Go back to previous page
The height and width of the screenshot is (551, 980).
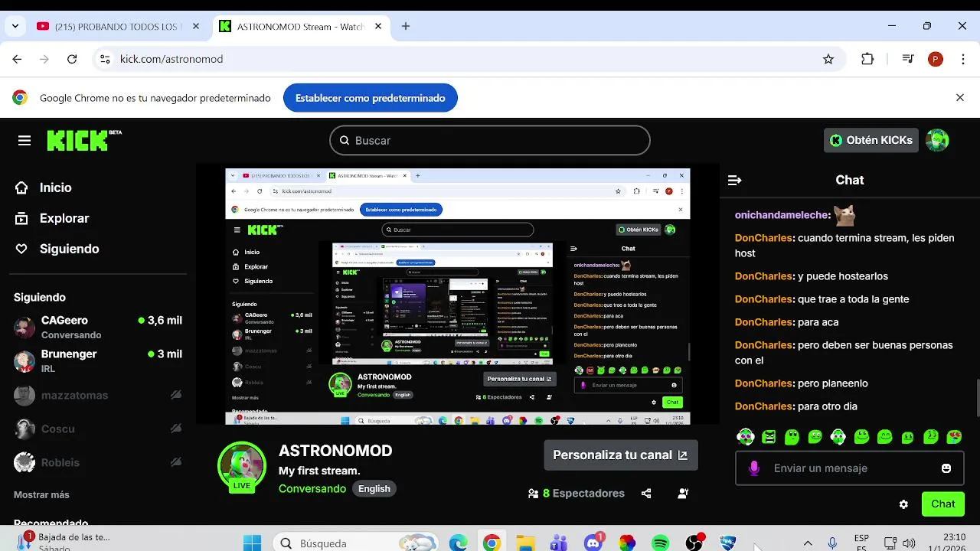point(18,59)
